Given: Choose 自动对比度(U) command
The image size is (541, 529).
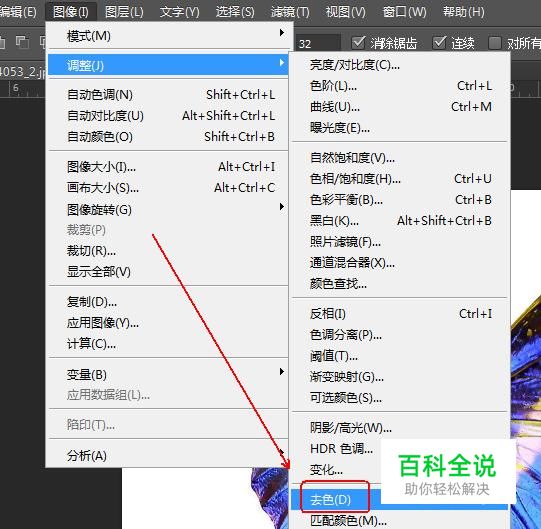Looking at the screenshot, I should coord(168,116).
